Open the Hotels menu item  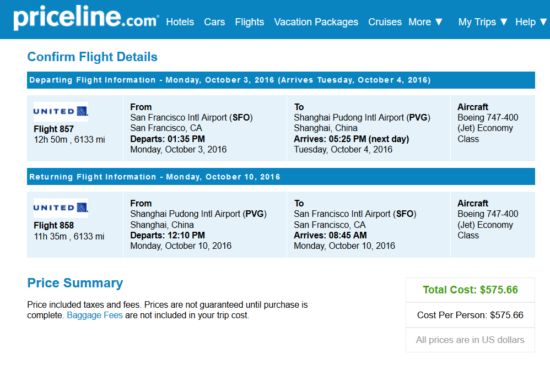coord(180,22)
